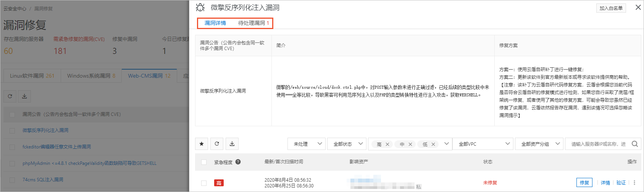Click the red 高 severity badge

coord(219,183)
